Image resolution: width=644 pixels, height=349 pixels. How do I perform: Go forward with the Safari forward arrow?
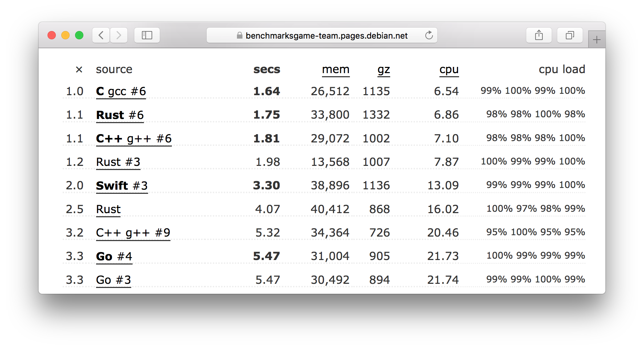click(119, 35)
